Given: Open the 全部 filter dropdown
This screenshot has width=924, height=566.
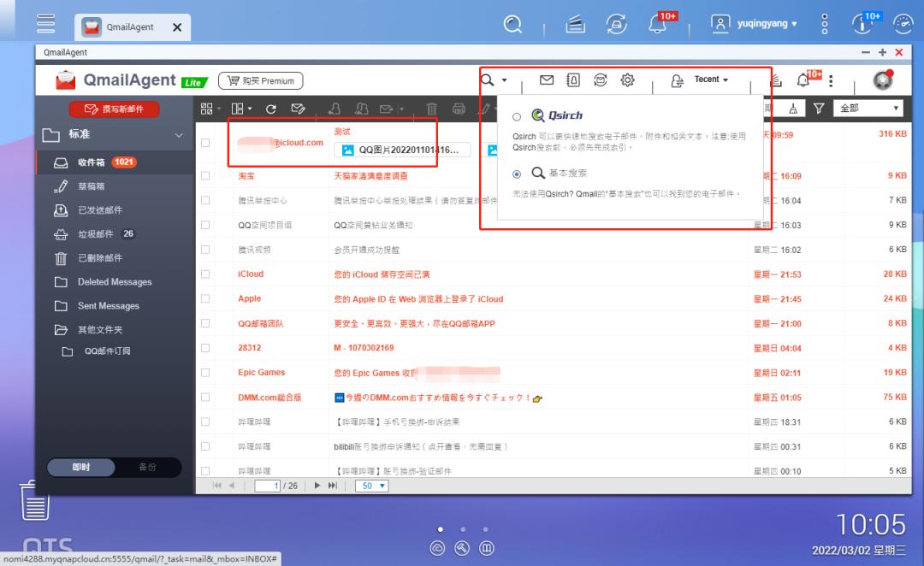Looking at the screenshot, I should pyautogui.click(x=867, y=109).
